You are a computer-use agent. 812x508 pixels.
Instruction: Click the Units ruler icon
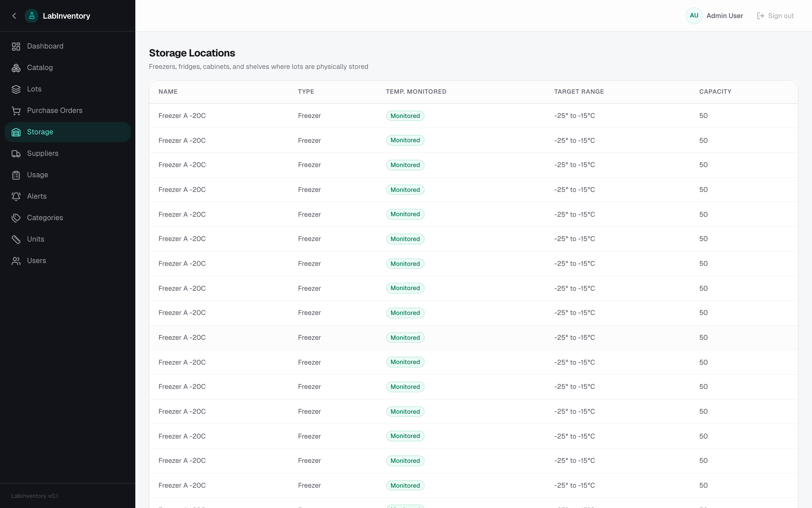[16, 239]
